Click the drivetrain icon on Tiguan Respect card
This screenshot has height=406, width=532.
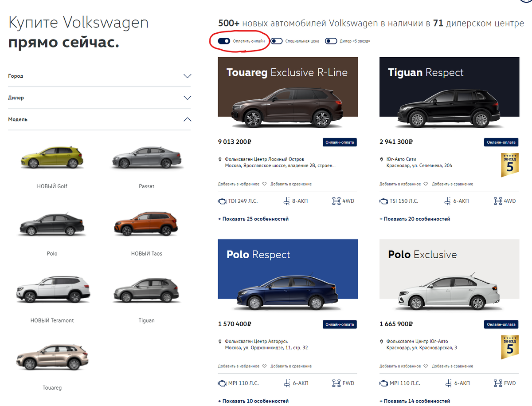point(498,201)
